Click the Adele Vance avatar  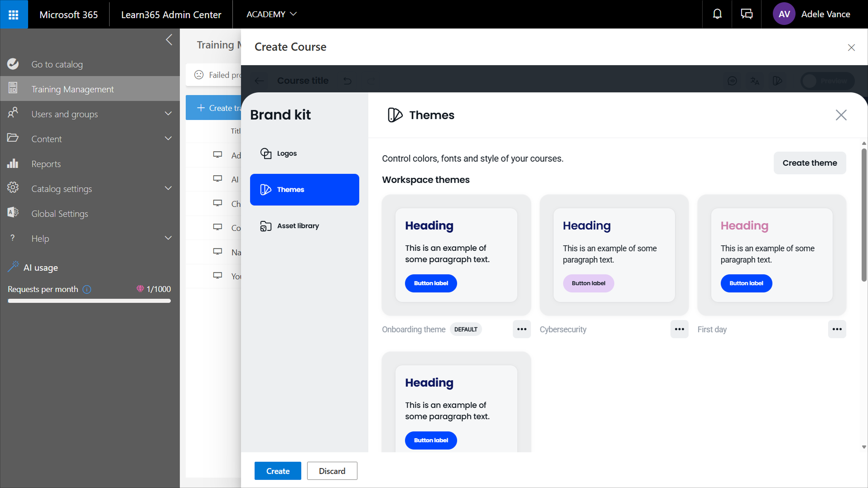coord(784,14)
